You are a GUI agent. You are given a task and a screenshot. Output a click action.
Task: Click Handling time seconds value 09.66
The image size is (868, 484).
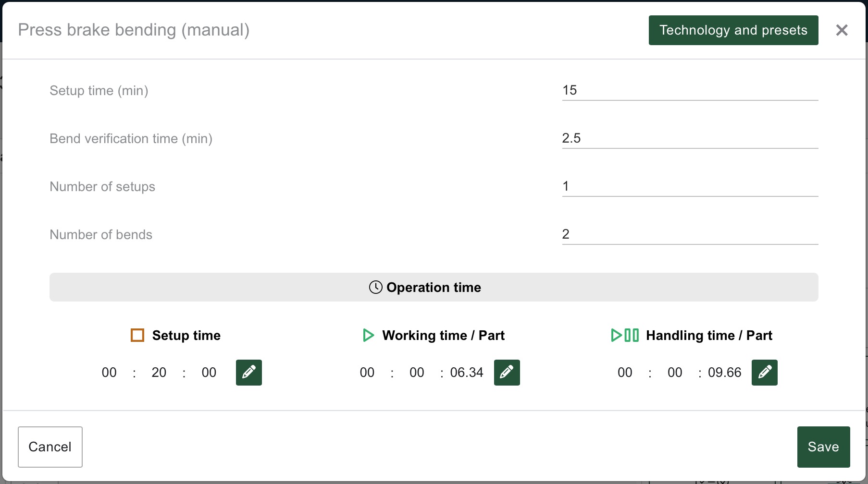point(724,373)
